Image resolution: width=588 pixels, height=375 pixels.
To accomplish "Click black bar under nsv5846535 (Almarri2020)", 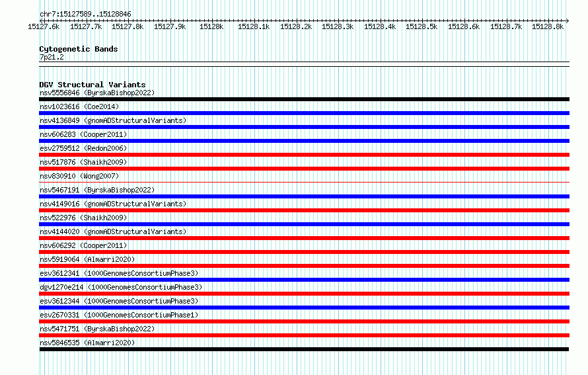I will [304, 349].
